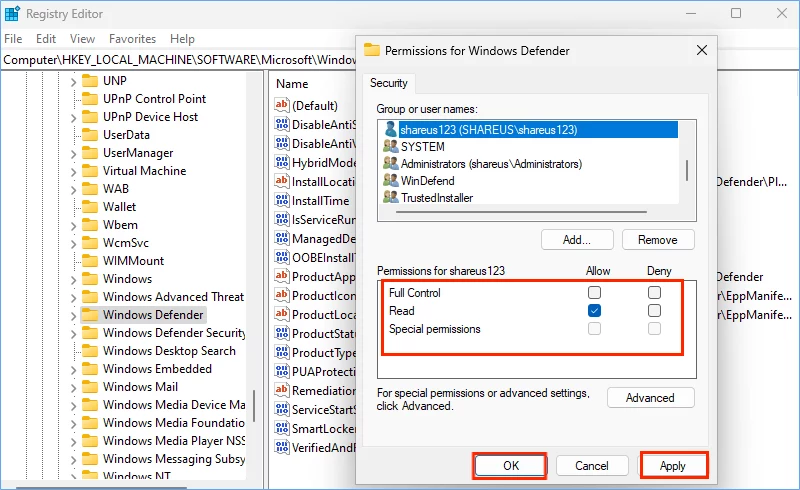The image size is (800, 490).
Task: Expand the UserManager tree node
Action: [73, 154]
